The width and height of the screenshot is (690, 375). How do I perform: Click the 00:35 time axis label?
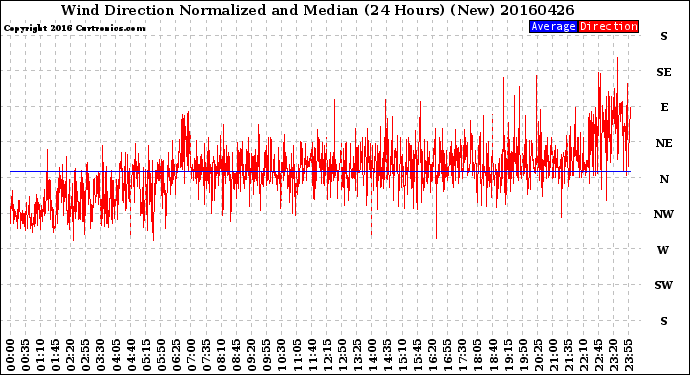coord(26,355)
